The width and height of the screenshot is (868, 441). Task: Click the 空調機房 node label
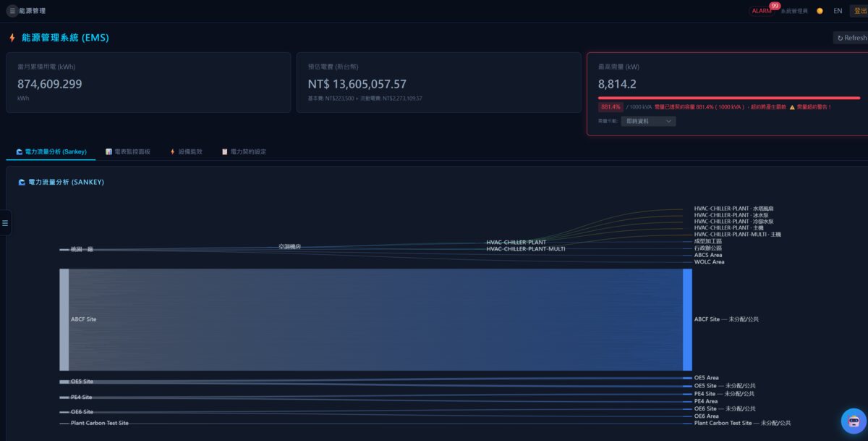289,247
